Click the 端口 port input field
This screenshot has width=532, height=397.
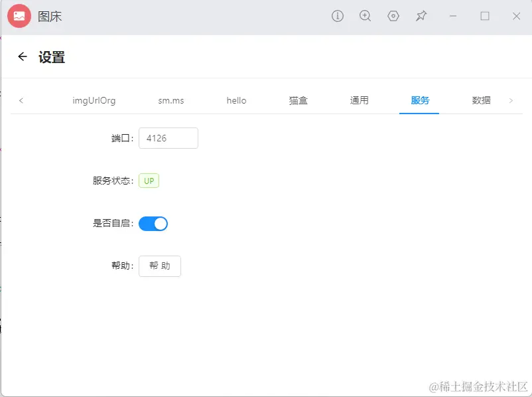tap(168, 138)
